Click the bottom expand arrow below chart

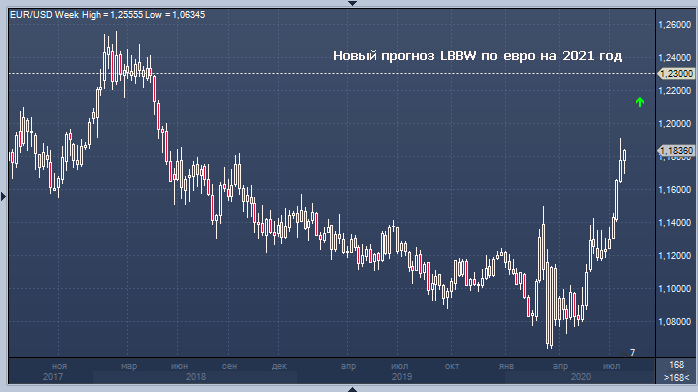tap(352, 389)
